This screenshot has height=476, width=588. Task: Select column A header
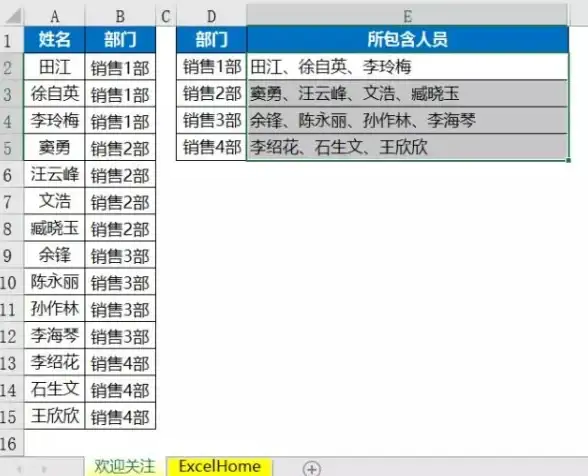[x=55, y=17]
